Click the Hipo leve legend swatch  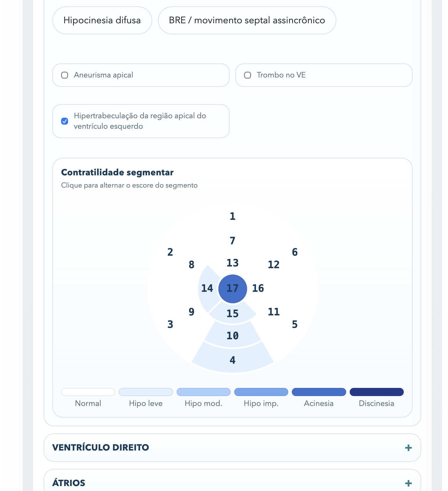(x=146, y=392)
